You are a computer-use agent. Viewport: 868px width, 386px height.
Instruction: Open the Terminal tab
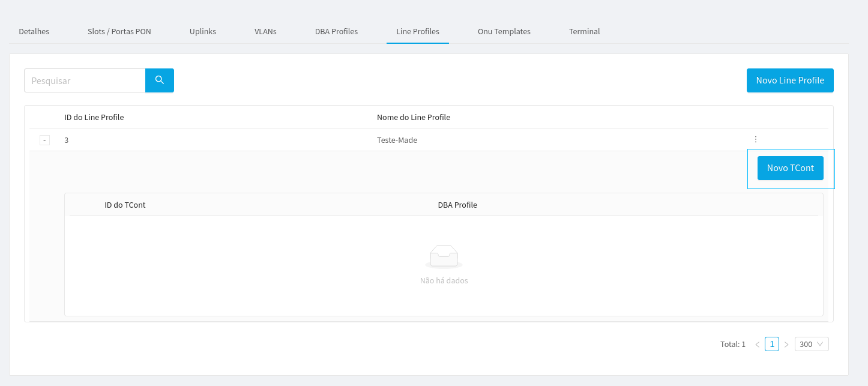coord(584,31)
